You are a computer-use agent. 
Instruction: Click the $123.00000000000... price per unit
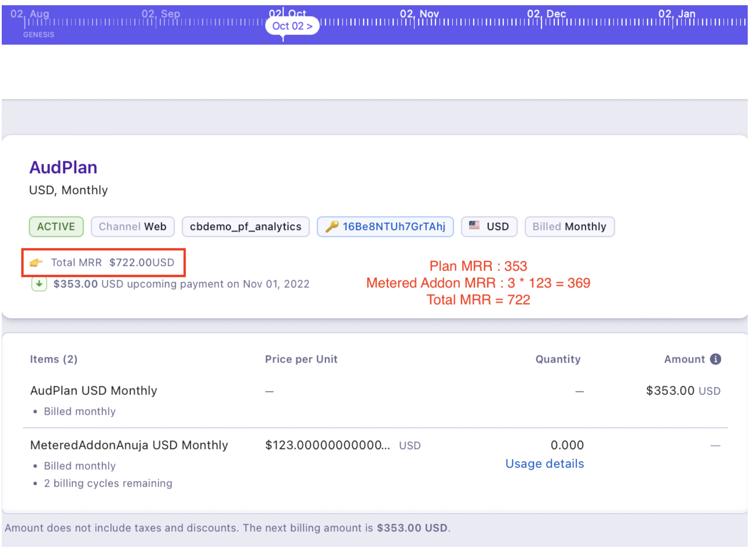[x=327, y=445]
